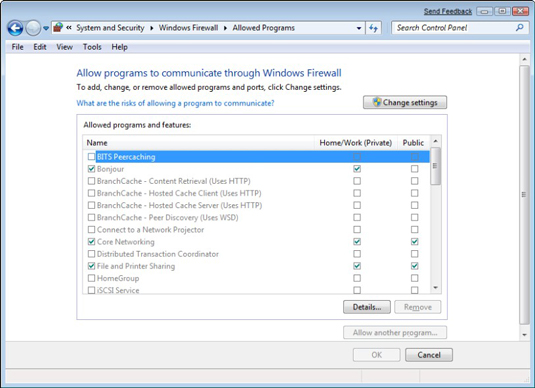Expand the System and Security breadcrumb arrow
This screenshot has height=388, width=535.
[x=151, y=28]
